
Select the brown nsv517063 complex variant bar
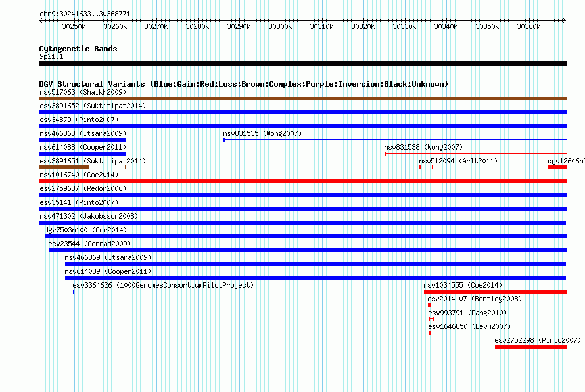tap(302, 98)
